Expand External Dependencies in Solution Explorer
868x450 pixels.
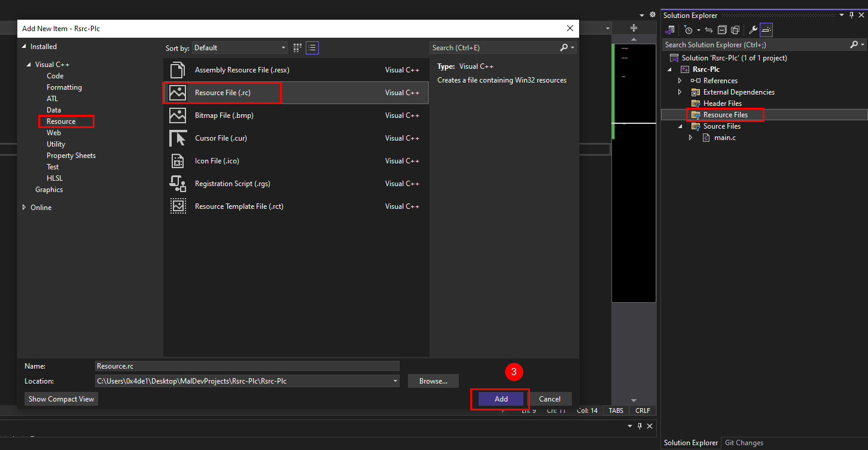point(680,92)
